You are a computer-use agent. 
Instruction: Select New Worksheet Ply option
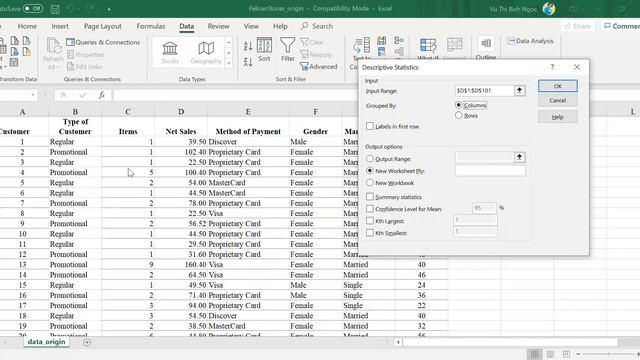tap(370, 171)
